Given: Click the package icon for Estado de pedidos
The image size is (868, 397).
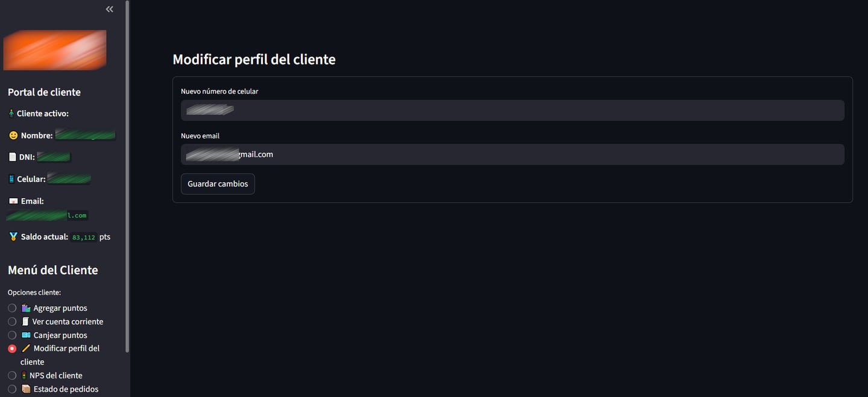Looking at the screenshot, I should pyautogui.click(x=26, y=389).
